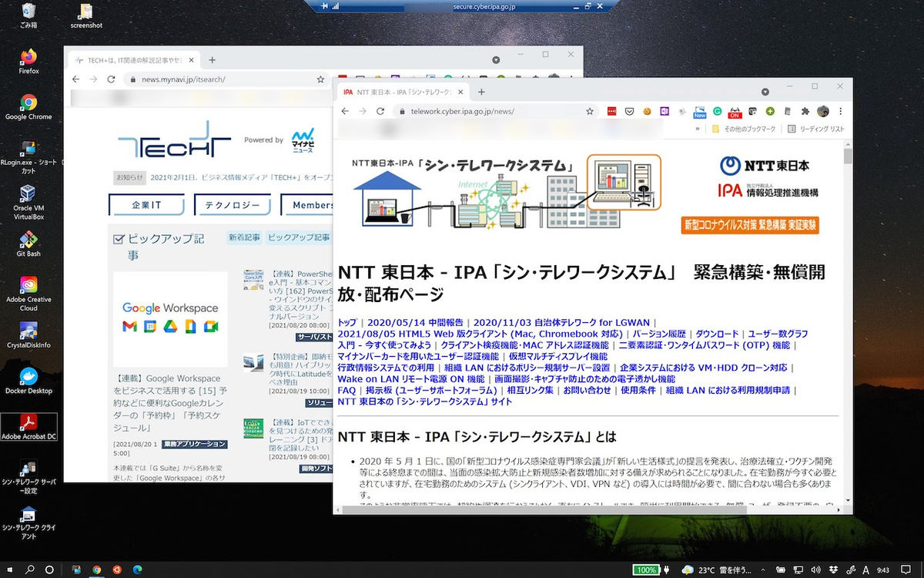This screenshot has height=578, width=924.
Task: Open the リーディング リスト button
Action: (816, 129)
